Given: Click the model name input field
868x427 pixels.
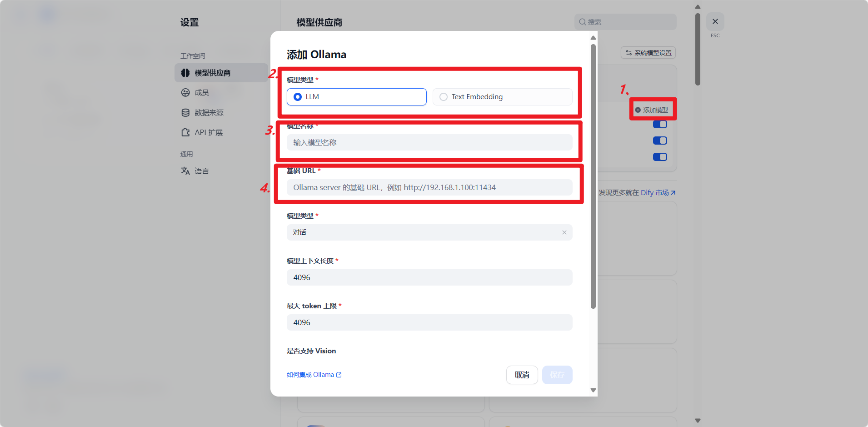Looking at the screenshot, I should coord(429,142).
